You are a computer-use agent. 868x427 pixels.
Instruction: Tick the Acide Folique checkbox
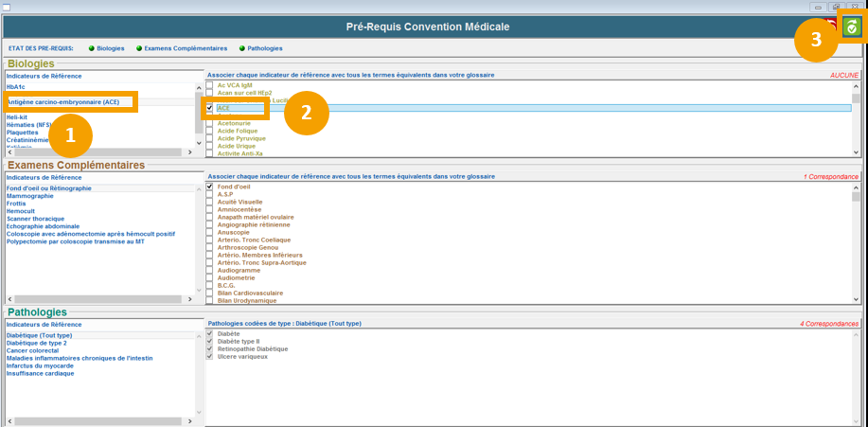(210, 132)
